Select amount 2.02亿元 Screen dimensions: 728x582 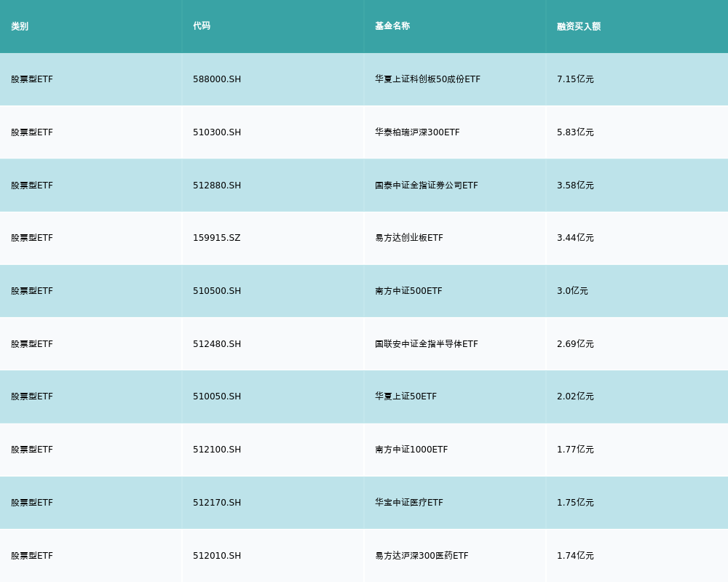pyautogui.click(x=575, y=396)
